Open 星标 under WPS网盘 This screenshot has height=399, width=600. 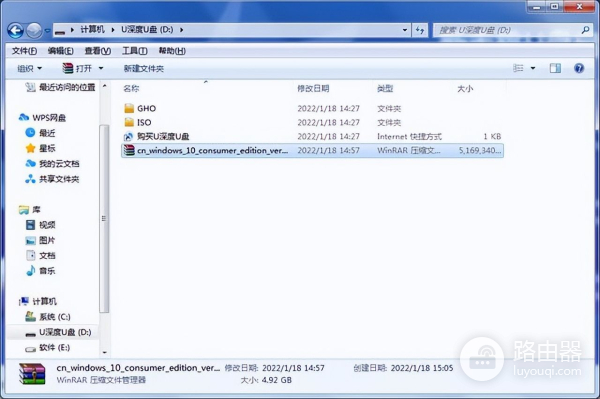(x=40, y=148)
